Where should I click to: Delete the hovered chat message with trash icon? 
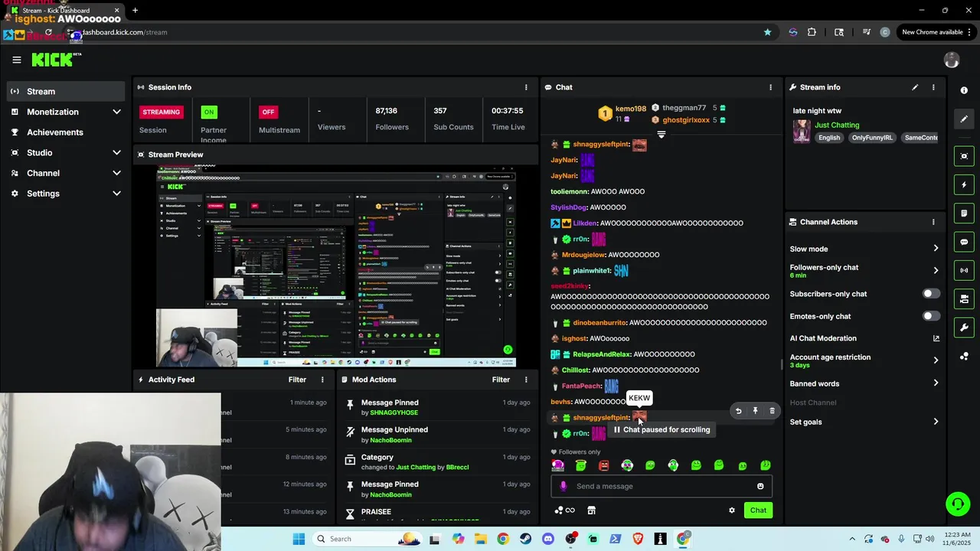click(x=772, y=411)
